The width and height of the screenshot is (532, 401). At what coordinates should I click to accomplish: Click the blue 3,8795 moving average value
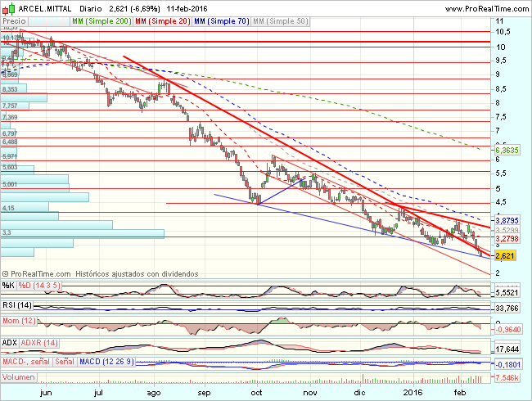[507, 221]
